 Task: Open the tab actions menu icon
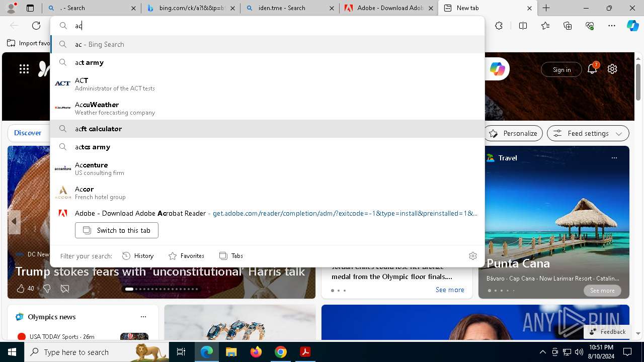(x=30, y=8)
